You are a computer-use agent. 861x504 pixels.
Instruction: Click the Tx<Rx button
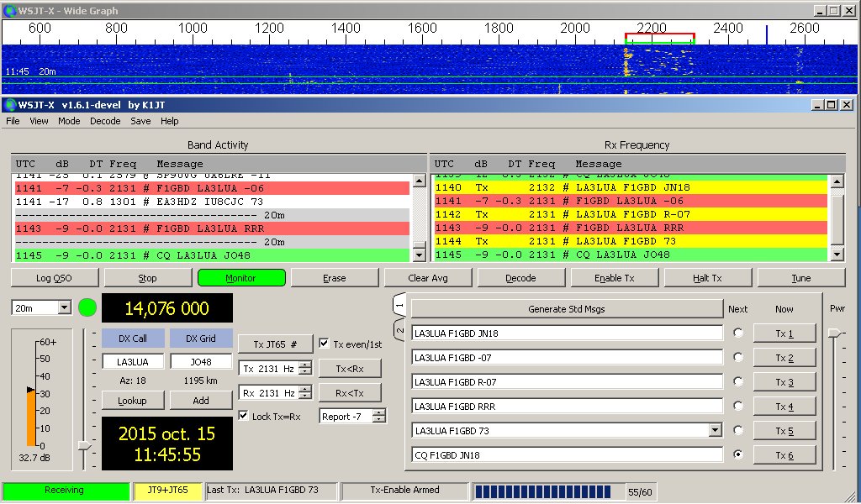point(350,369)
